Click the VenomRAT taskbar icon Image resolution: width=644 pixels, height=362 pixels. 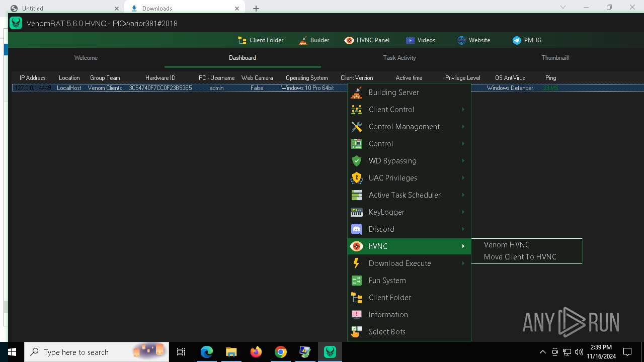(x=330, y=352)
